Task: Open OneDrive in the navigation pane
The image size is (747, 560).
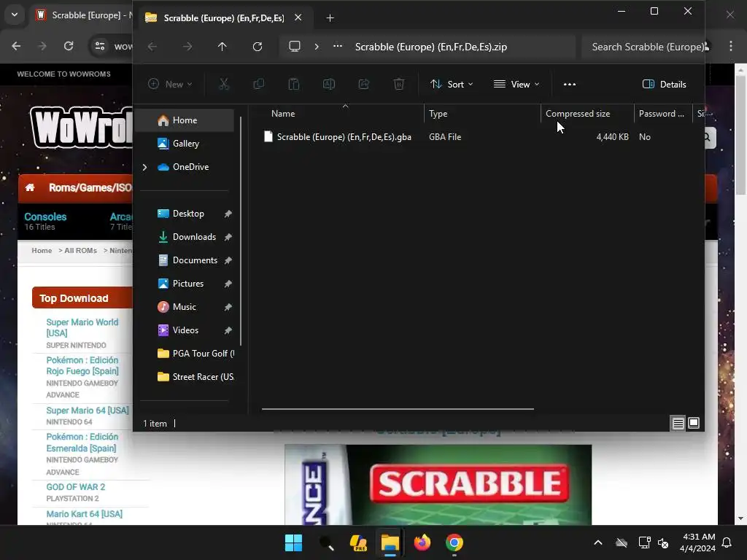Action: click(190, 167)
